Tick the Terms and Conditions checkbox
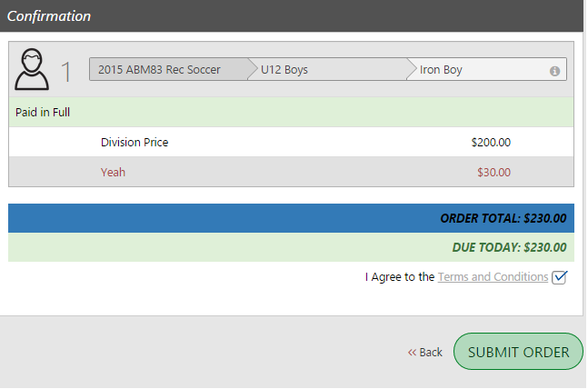 (559, 277)
